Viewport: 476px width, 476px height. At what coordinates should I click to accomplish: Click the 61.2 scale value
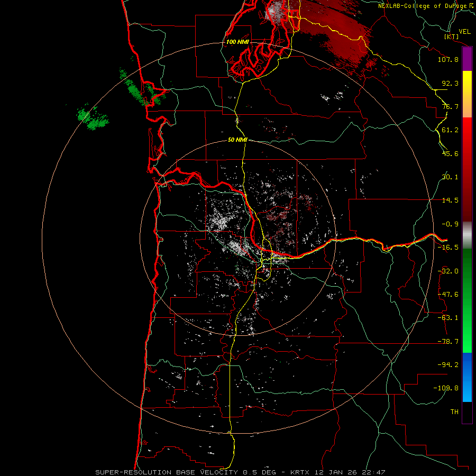450,130
